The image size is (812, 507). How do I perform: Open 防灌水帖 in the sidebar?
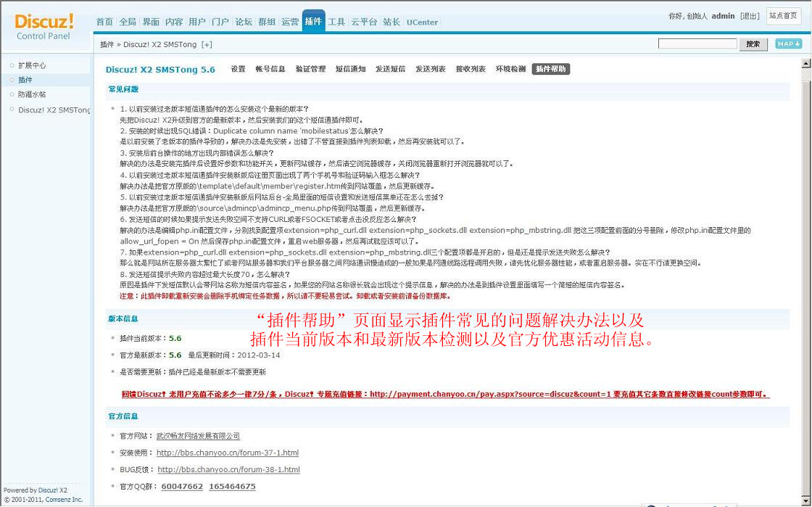coord(32,94)
